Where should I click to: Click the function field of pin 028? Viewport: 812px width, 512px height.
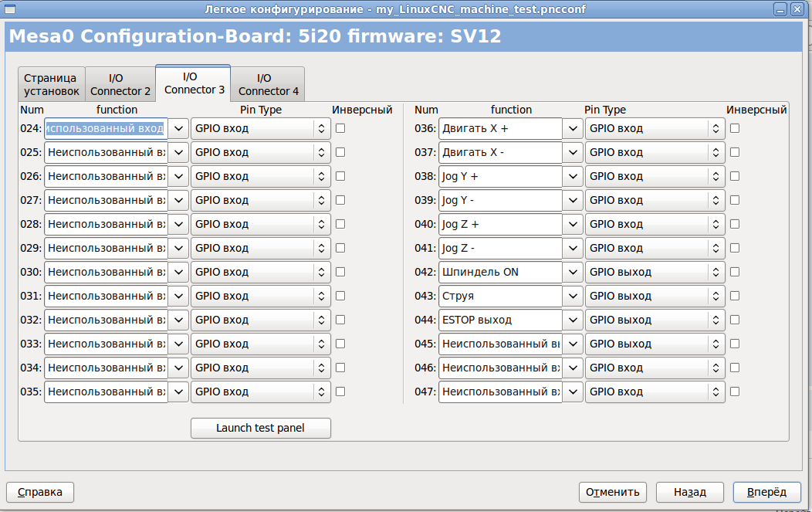[106, 225]
